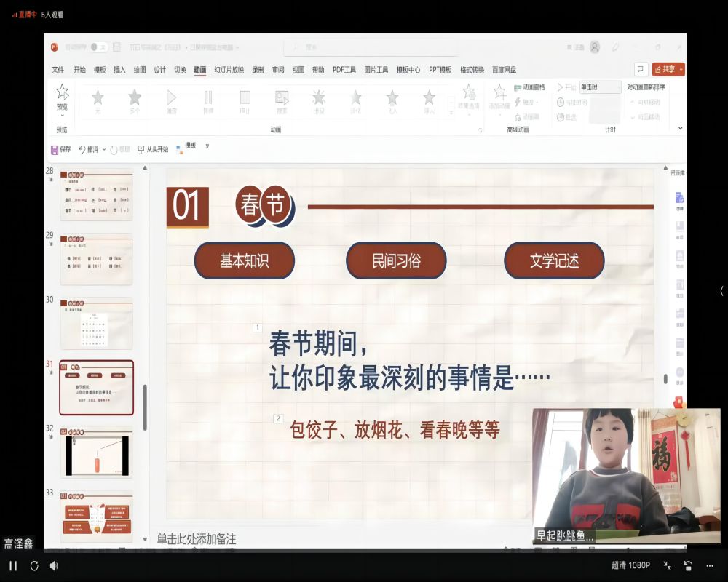The image size is (728, 582).
Task: Select the 无 animation star
Action: pos(98,100)
